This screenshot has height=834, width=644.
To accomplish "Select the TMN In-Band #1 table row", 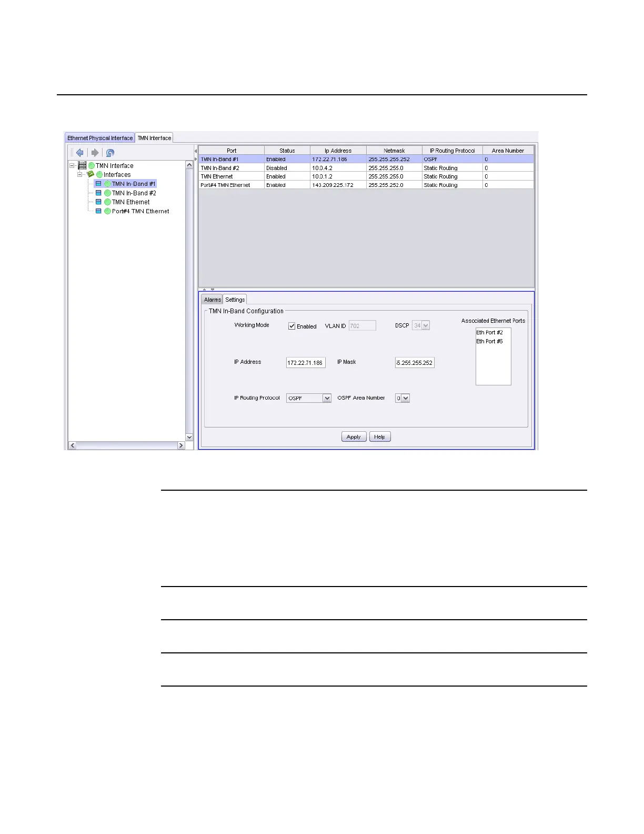I will [x=366, y=159].
